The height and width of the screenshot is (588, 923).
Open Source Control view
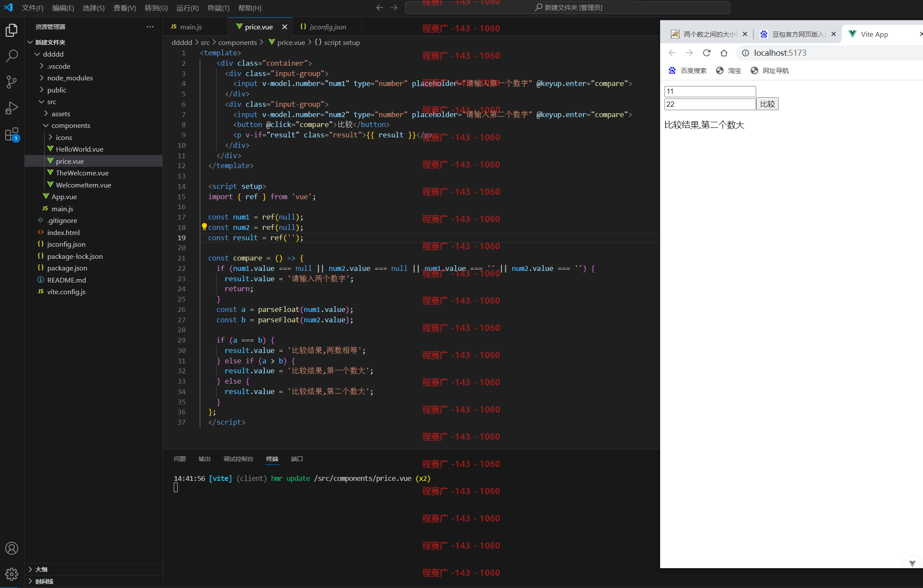pyautogui.click(x=12, y=82)
